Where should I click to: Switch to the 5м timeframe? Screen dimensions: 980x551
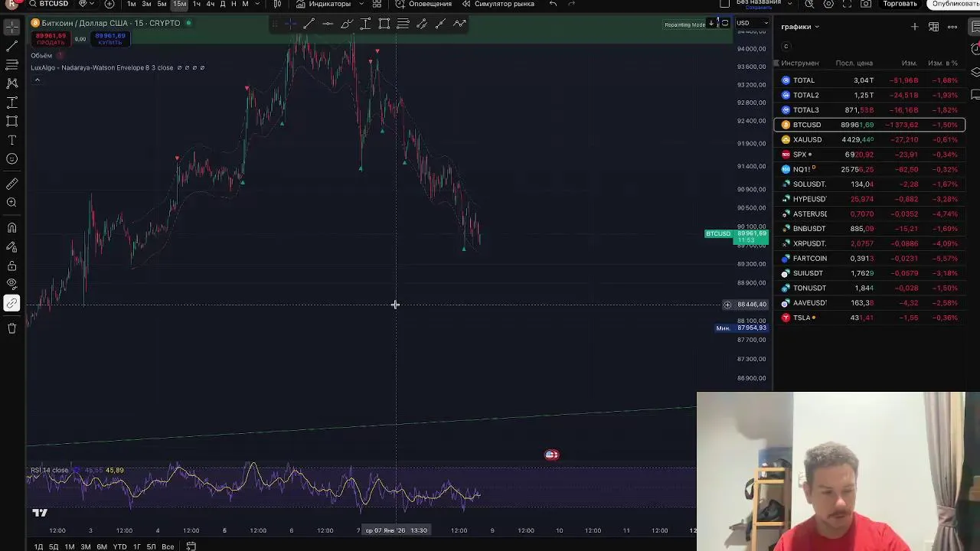[x=162, y=4]
